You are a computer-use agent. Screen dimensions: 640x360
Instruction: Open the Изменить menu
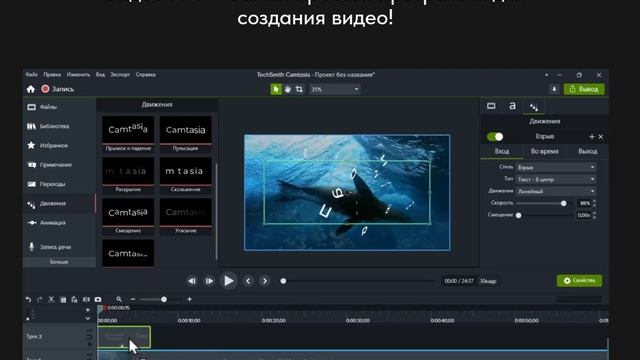point(78,75)
